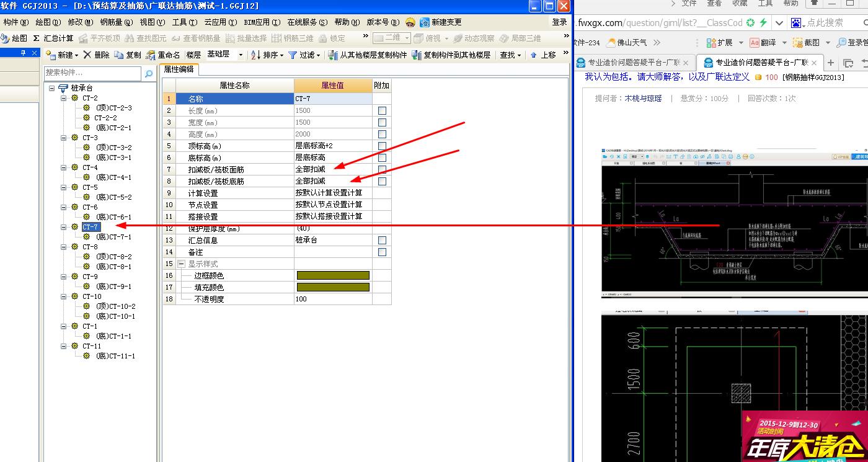Open asker link 木桃与琼瑶
The width and height of the screenshot is (868, 462).
coord(643,98)
